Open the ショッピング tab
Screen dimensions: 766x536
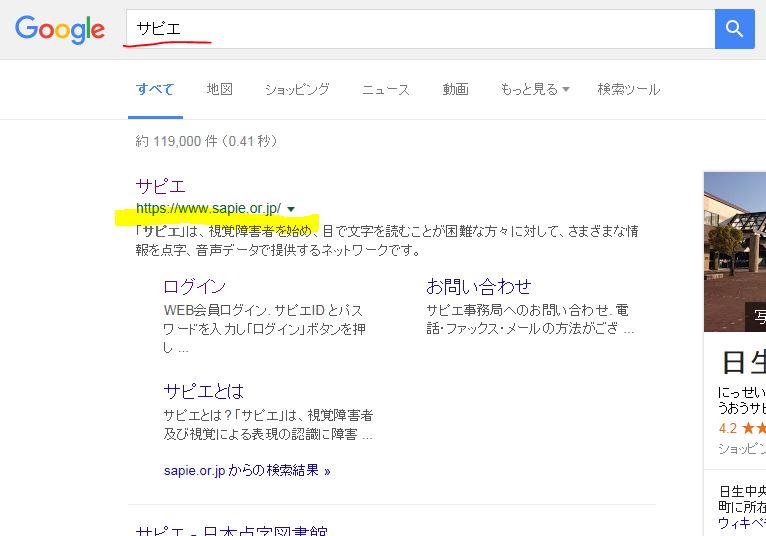[297, 89]
